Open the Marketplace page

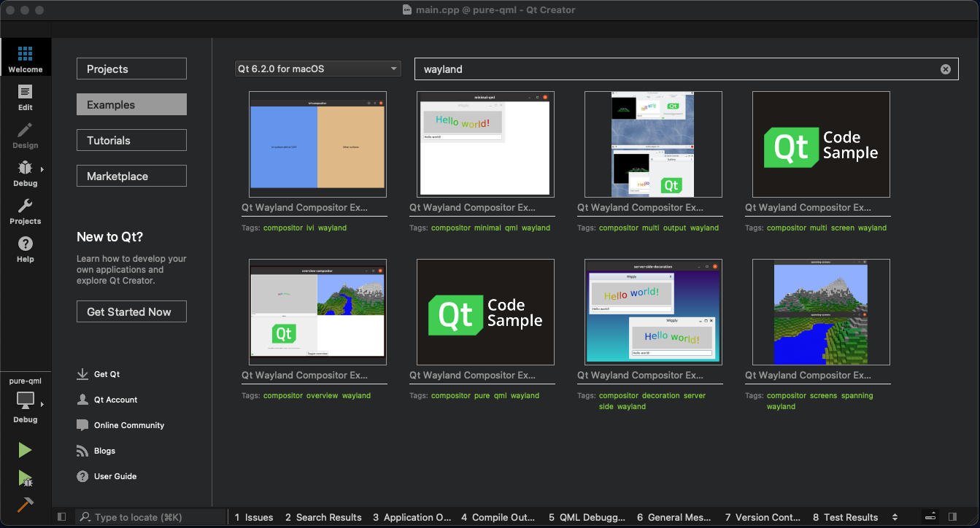[x=131, y=176]
